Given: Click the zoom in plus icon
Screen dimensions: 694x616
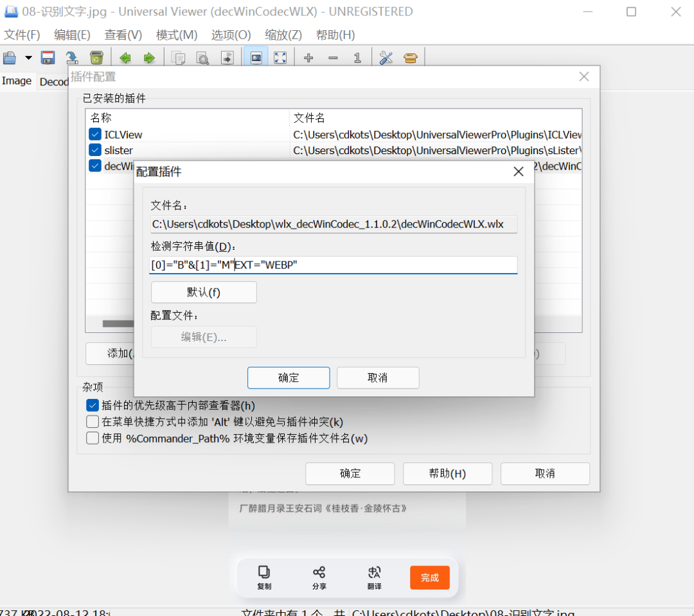Looking at the screenshot, I should (308, 58).
